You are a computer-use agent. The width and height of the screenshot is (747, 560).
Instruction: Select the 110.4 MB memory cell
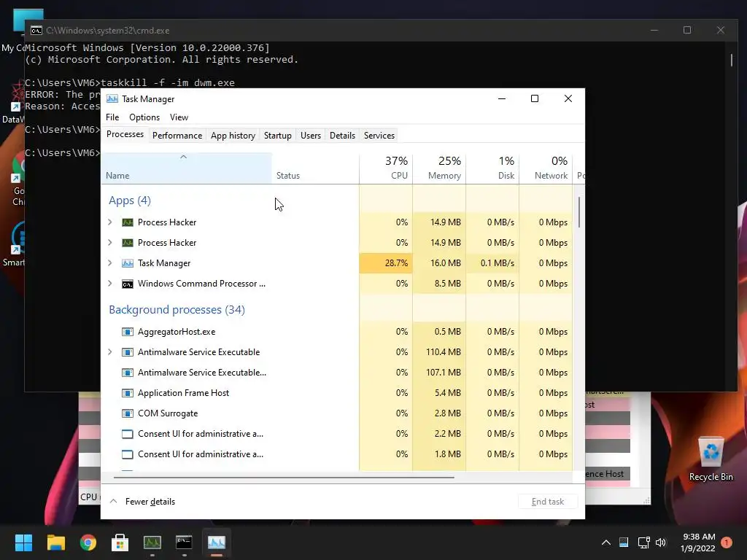439,352
